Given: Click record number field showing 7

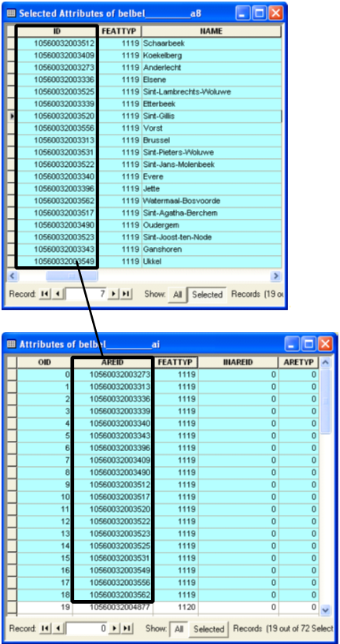Looking at the screenshot, I should coord(86,294).
